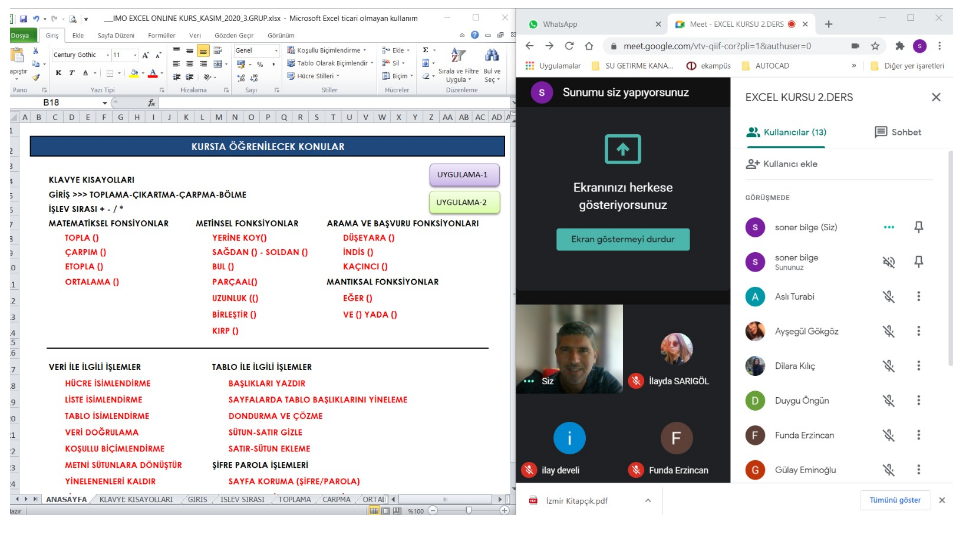Expand Hücre Stilleri dropdown
The height and width of the screenshot is (540, 960).
(x=337, y=76)
